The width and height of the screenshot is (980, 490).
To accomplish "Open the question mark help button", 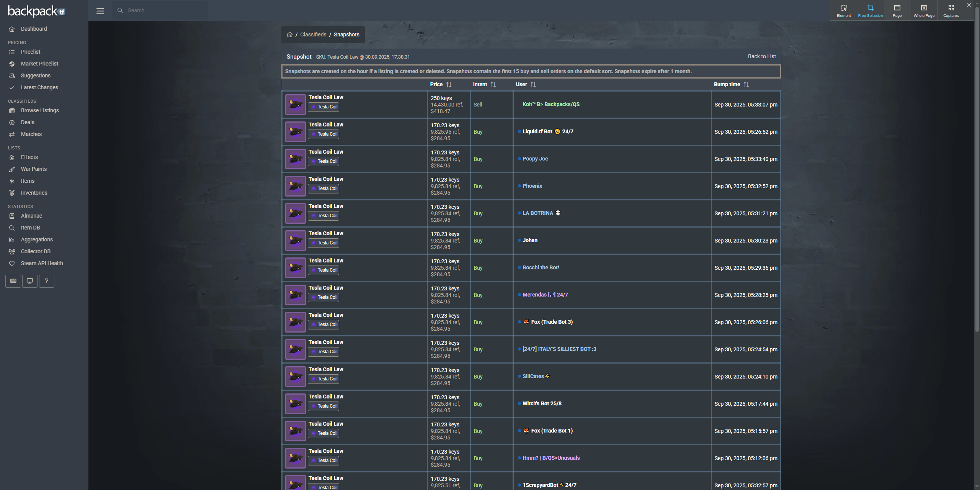I will (x=46, y=281).
